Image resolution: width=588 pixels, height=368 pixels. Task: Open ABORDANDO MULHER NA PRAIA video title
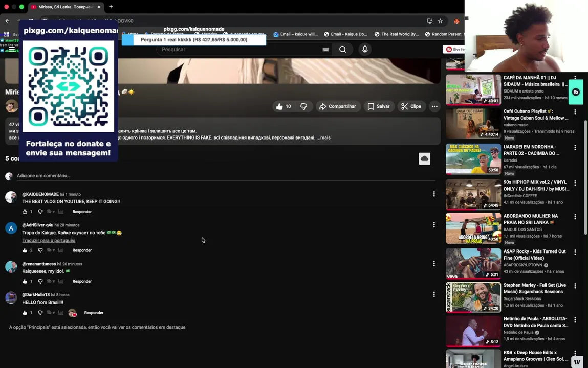531,219
